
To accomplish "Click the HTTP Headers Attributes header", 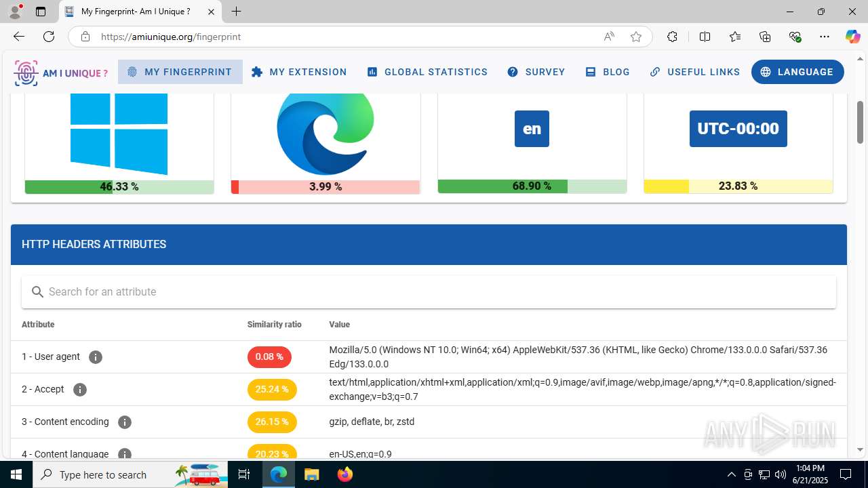I will (x=429, y=245).
